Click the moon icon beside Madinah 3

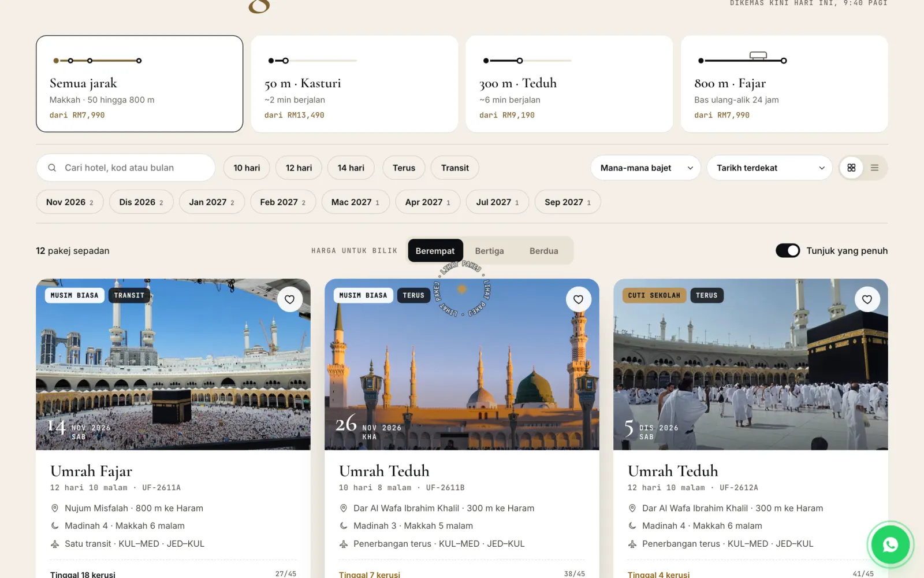344,526
